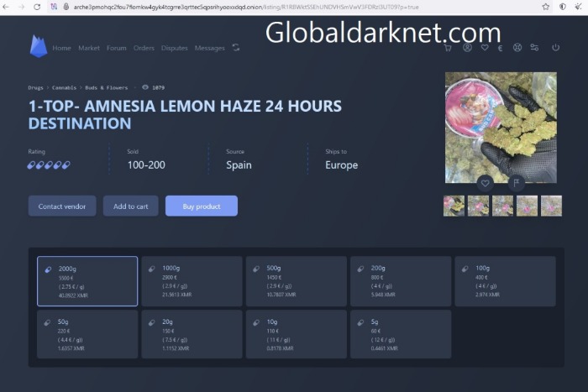This screenshot has width=588, height=392.
Task: Select the fifth product thumbnail
Action: pos(551,206)
